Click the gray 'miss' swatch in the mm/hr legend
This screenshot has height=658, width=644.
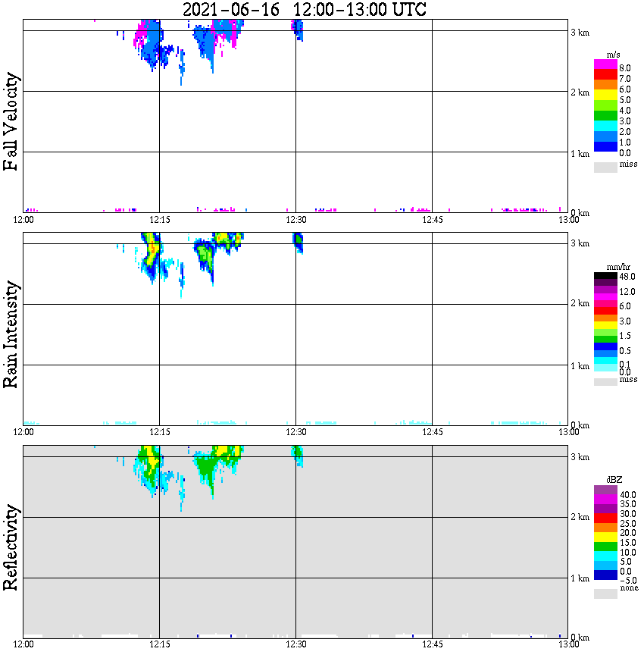pyautogui.click(x=605, y=382)
